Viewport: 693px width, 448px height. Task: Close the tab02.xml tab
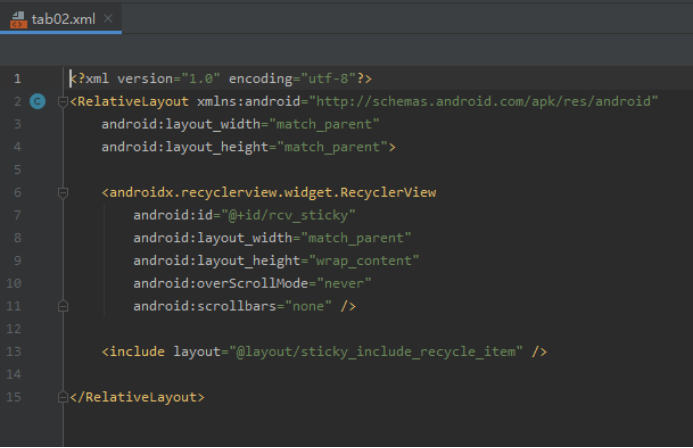click(x=108, y=19)
